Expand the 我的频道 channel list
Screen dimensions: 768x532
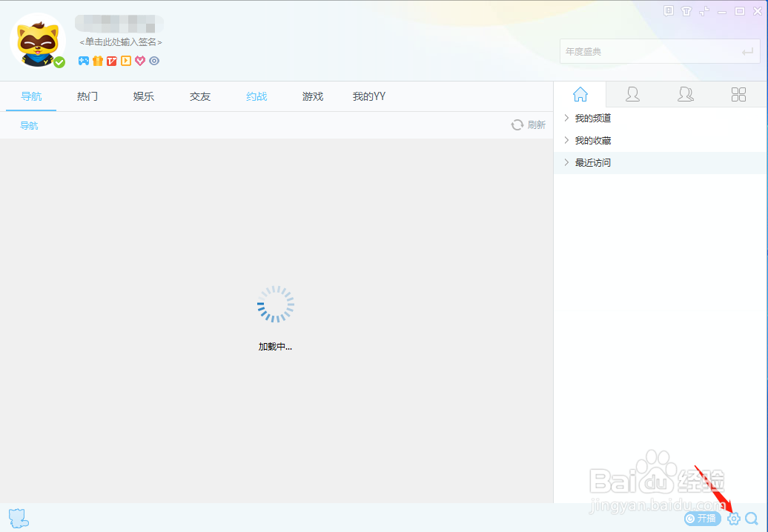(591, 118)
